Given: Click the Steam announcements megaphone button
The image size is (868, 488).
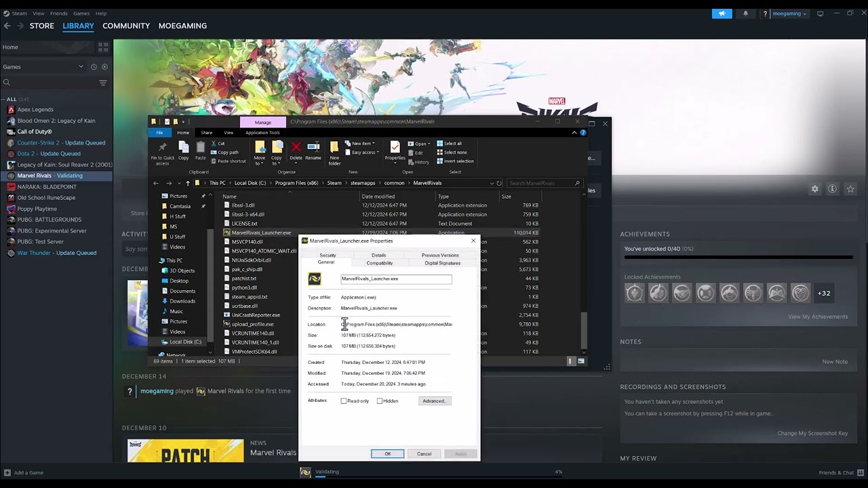Looking at the screenshot, I should tap(722, 14).
